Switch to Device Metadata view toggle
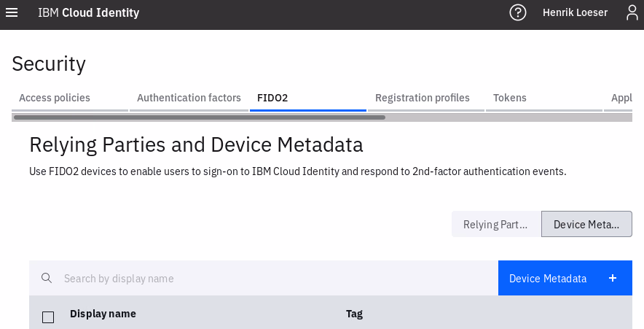 point(586,225)
